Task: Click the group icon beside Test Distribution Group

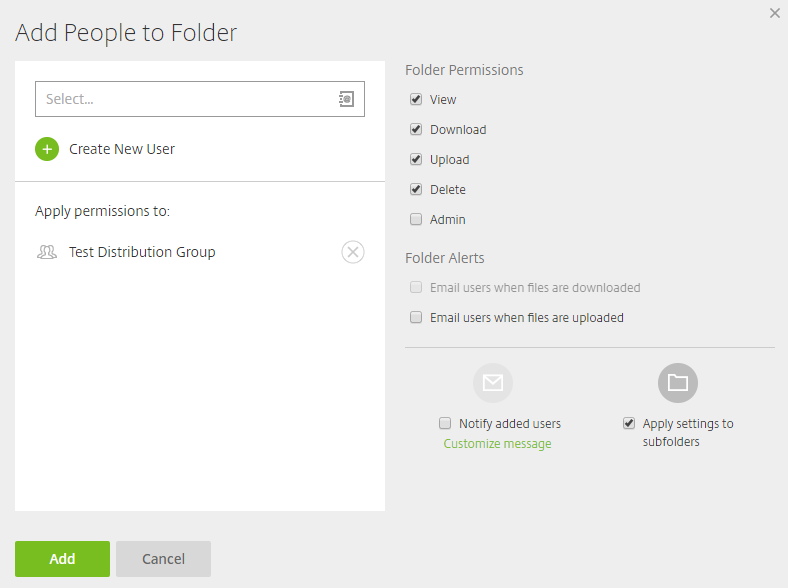Action: 47,252
